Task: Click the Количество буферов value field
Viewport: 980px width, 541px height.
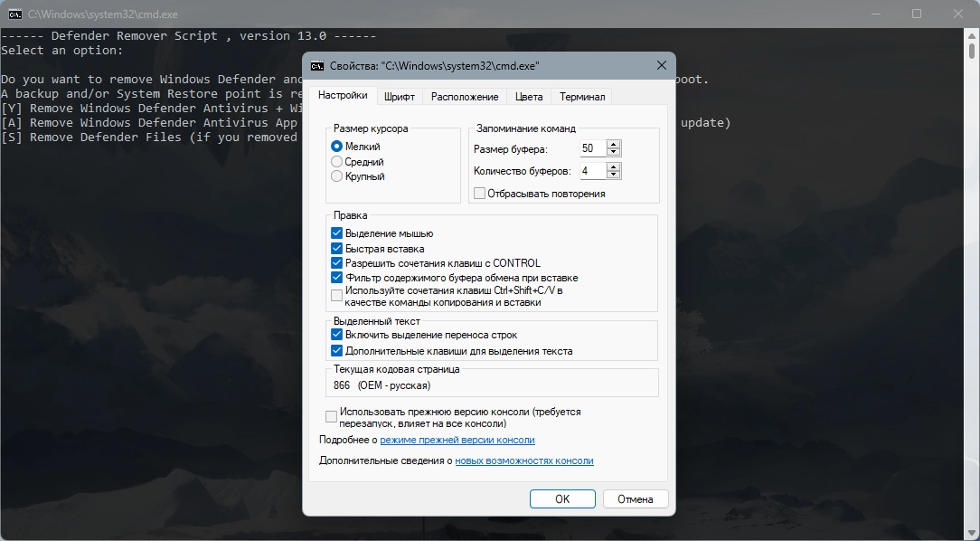Action: [594, 171]
